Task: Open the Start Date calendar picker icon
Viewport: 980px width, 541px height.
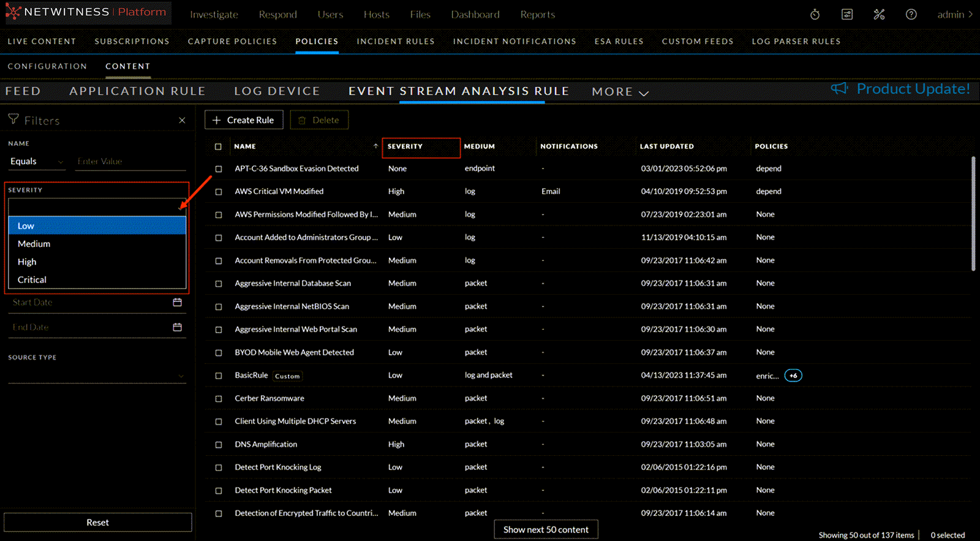Action: (x=177, y=302)
